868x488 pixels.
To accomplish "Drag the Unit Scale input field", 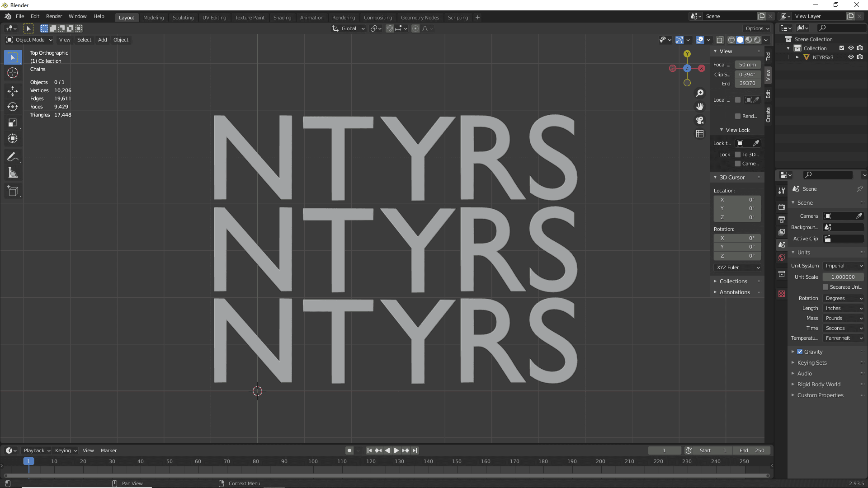I will (x=843, y=277).
